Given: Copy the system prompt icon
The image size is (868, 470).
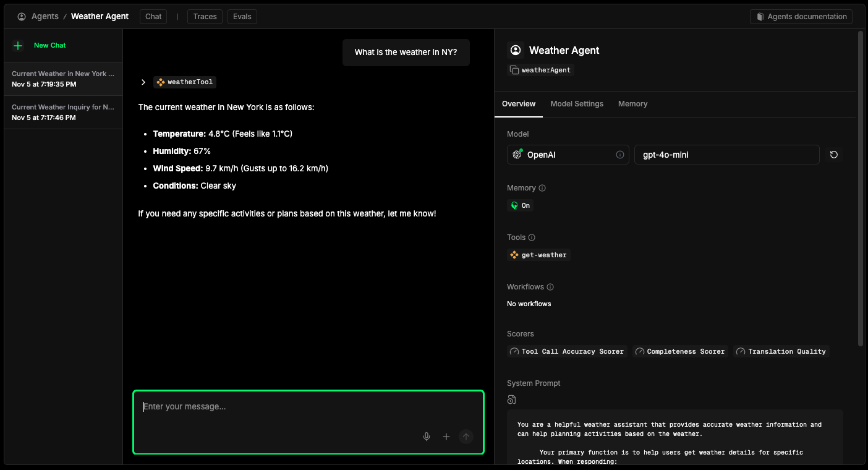Looking at the screenshot, I should (x=511, y=399).
